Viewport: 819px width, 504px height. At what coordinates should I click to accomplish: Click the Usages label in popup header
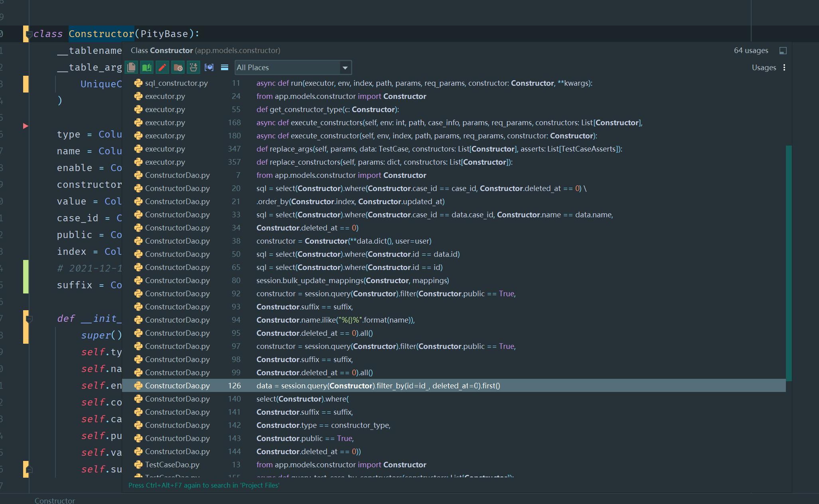[764, 67]
